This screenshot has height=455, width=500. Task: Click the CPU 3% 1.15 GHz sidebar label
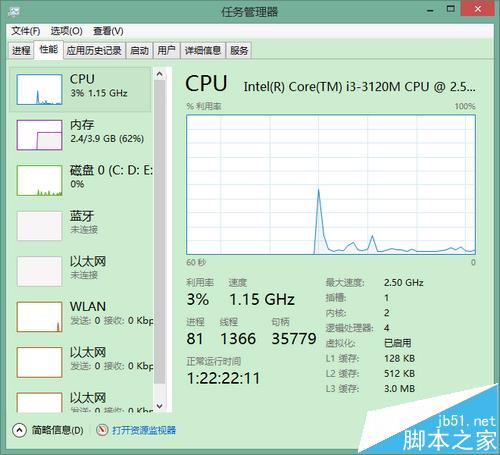pyautogui.click(x=99, y=85)
